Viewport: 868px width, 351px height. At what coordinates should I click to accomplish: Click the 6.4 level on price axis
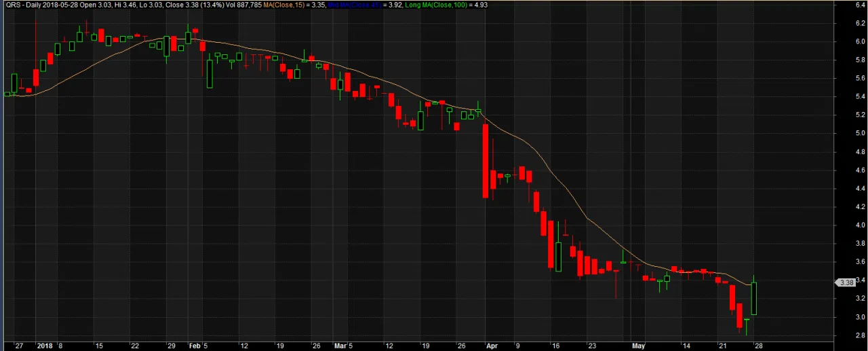click(x=860, y=5)
